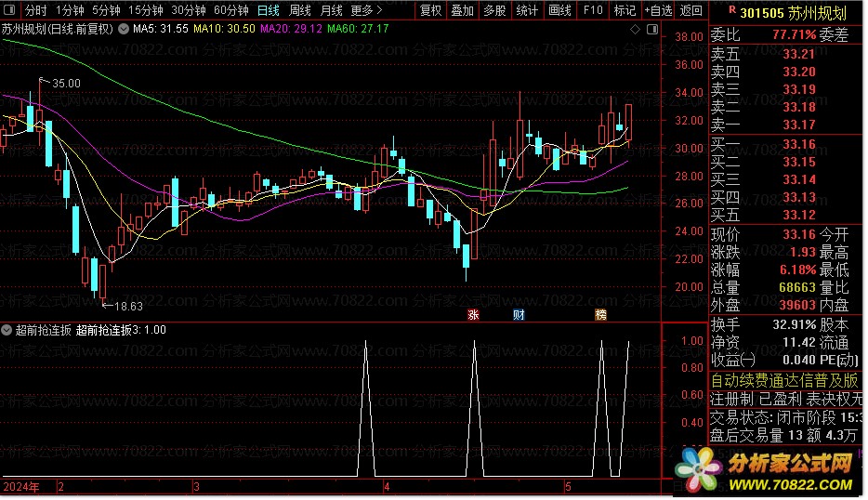Image resolution: width=868 pixels, height=500 pixels.
Task: Open the 复权 adjustment option
Action: point(430,10)
